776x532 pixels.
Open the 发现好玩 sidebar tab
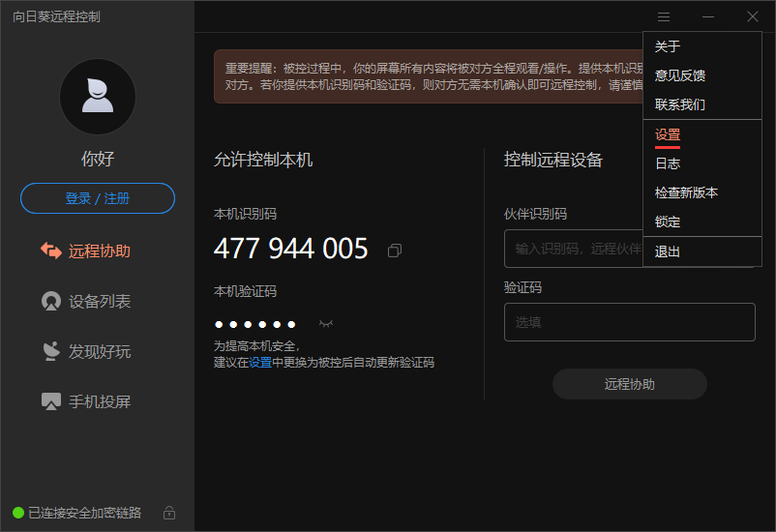tap(85, 351)
